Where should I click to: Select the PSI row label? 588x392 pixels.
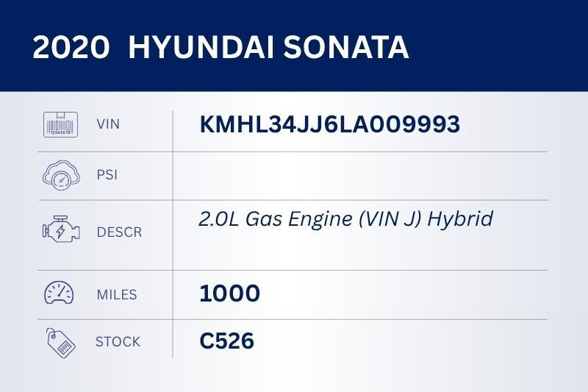click(107, 176)
